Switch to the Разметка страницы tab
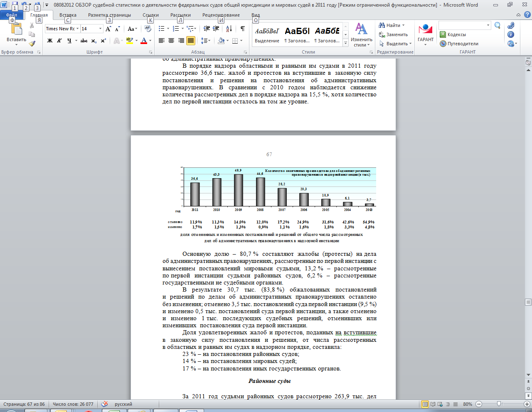 click(109, 15)
